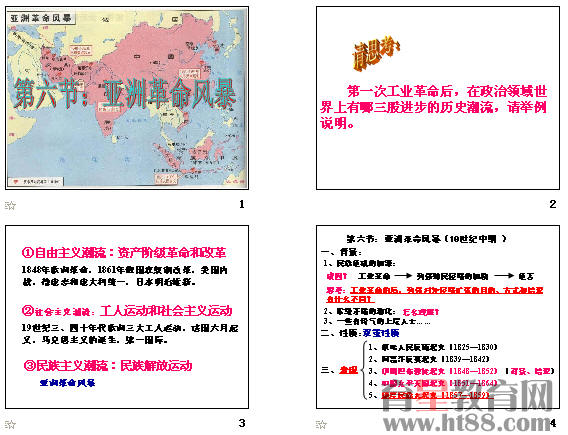The width and height of the screenshot is (568, 435).
Task: Click the 请思考 WordArt on slide 2
Action: [x=376, y=55]
